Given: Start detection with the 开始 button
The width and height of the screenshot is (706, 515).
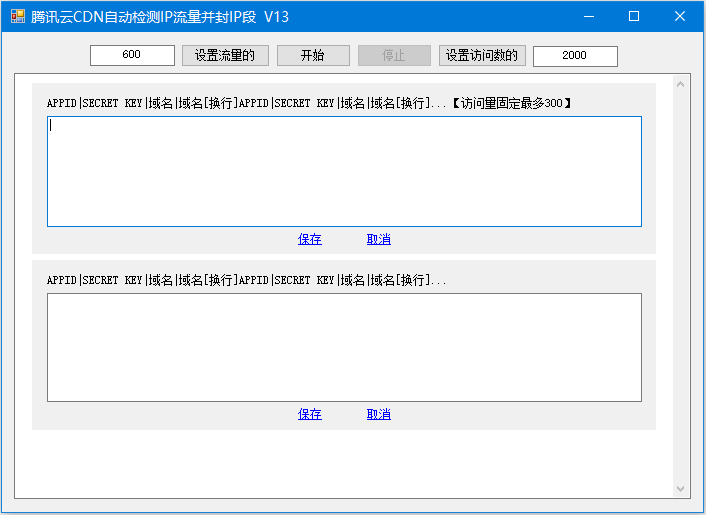Looking at the screenshot, I should [x=313, y=56].
